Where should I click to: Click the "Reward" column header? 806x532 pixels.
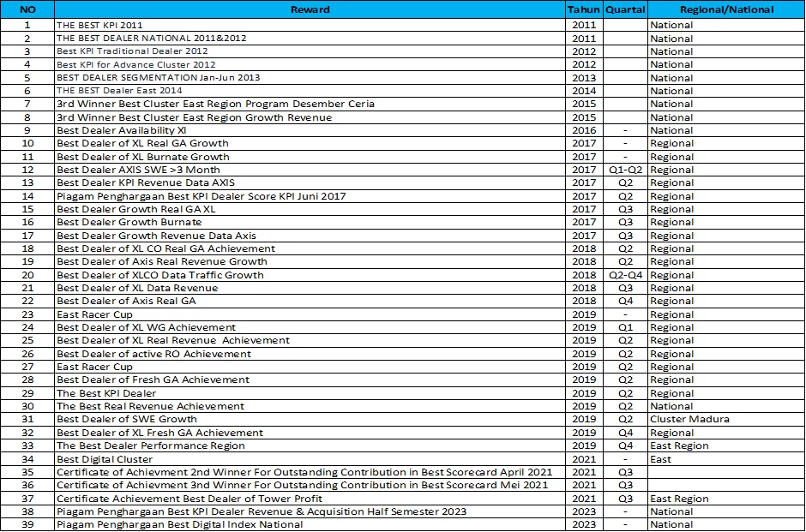pyautogui.click(x=310, y=9)
